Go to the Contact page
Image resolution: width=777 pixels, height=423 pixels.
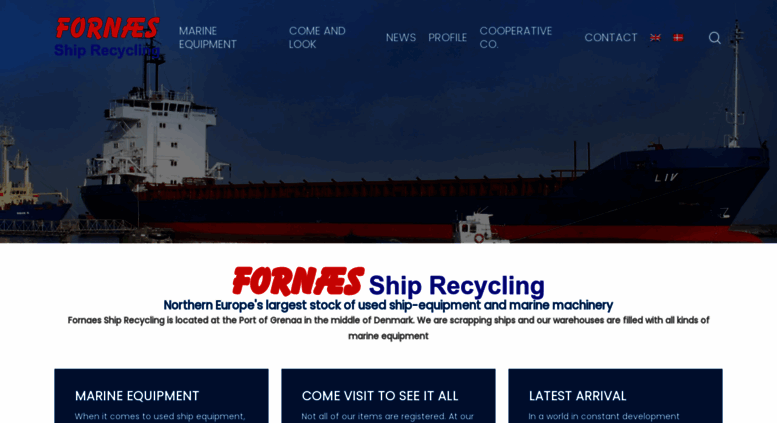(610, 38)
